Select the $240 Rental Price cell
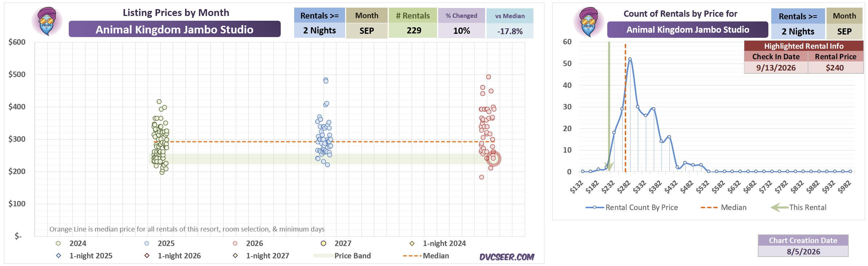This screenshot has height=266, width=868. (x=835, y=68)
